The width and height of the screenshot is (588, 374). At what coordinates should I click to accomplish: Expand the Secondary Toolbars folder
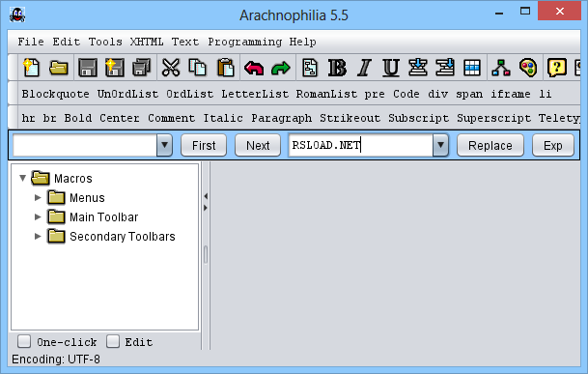click(38, 236)
